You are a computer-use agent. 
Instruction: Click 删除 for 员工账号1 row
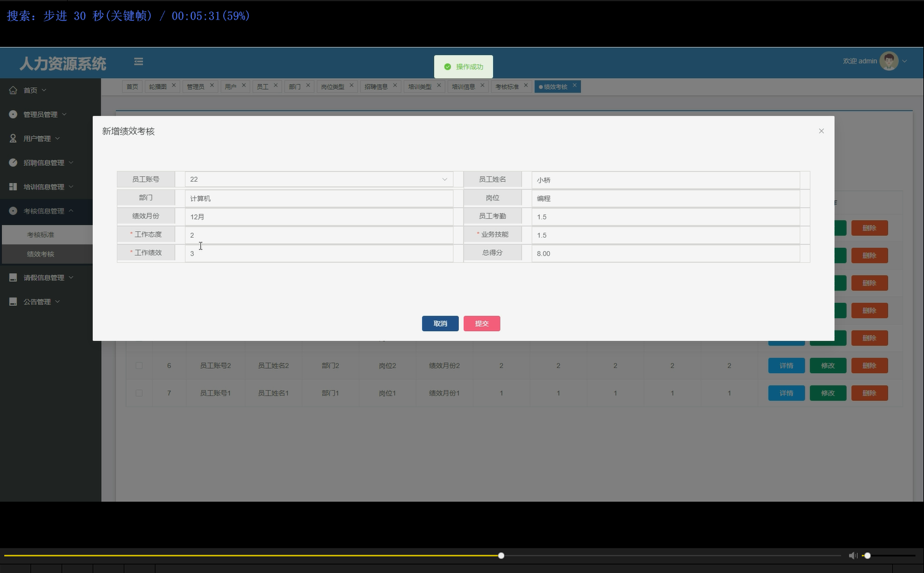[x=869, y=393]
